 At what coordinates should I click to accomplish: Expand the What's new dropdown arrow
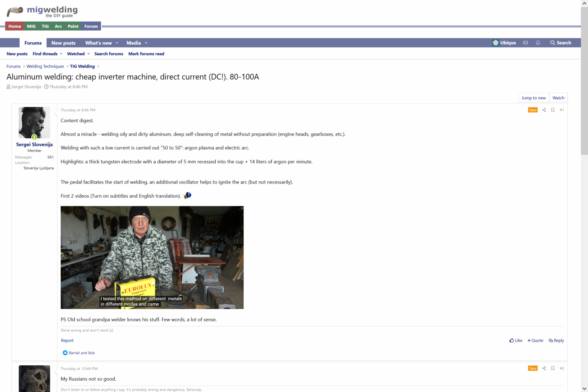(x=117, y=43)
